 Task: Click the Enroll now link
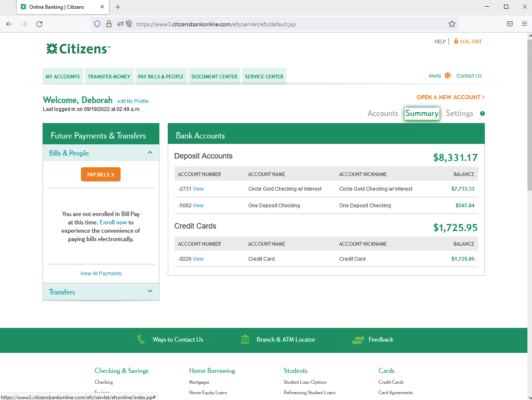pos(113,222)
